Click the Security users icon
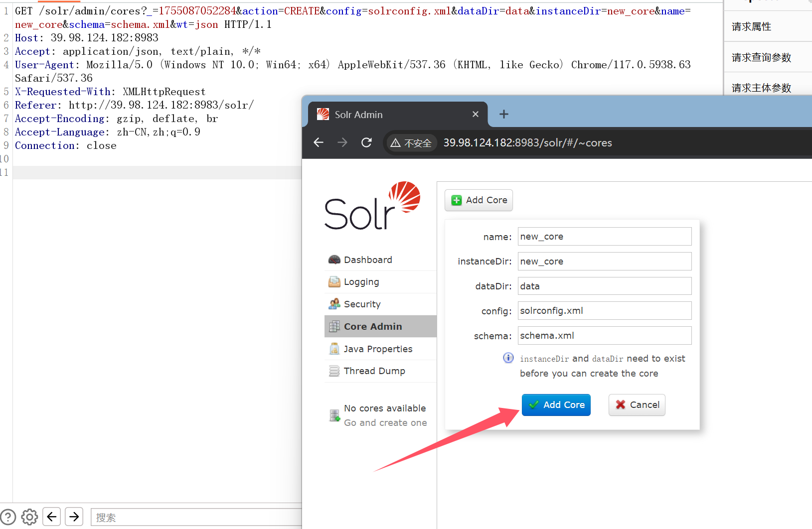Image resolution: width=812 pixels, height=529 pixels. [x=334, y=304]
